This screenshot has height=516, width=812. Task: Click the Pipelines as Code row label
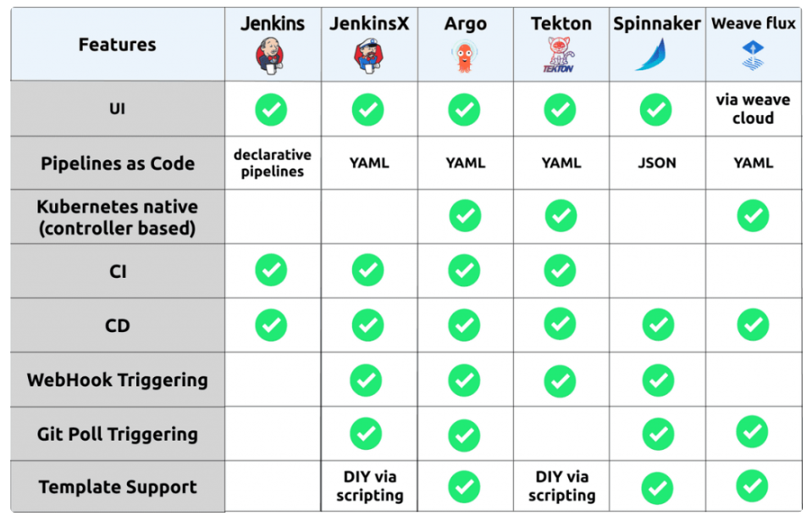coord(118,164)
